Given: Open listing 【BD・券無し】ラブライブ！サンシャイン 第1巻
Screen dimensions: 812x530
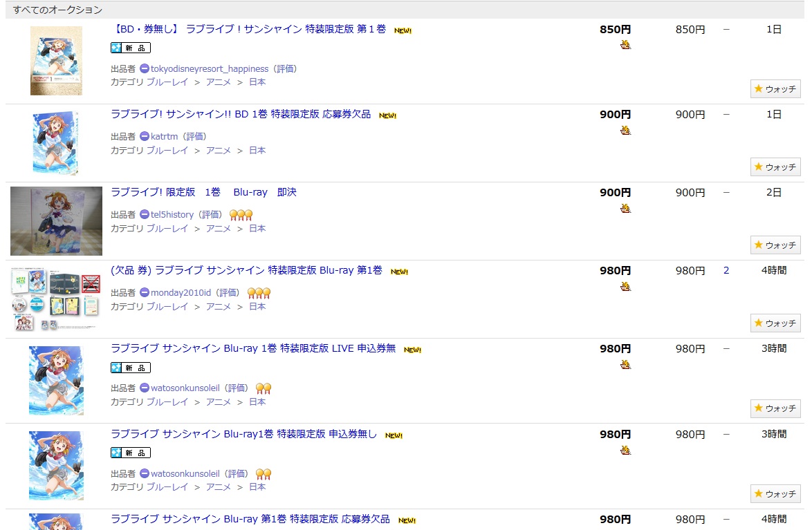Looking at the screenshot, I should [x=248, y=30].
